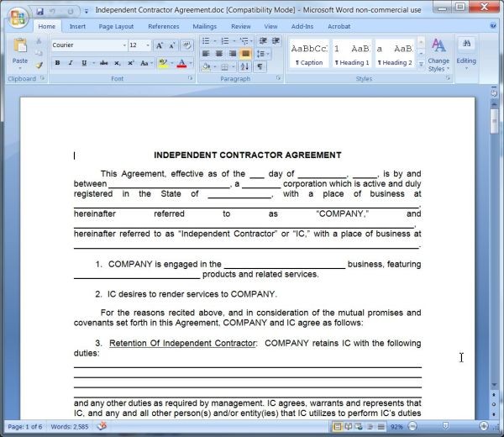This screenshot has height=437, width=504.
Task: Save document via Quick Access toolbar
Action: coord(39,11)
